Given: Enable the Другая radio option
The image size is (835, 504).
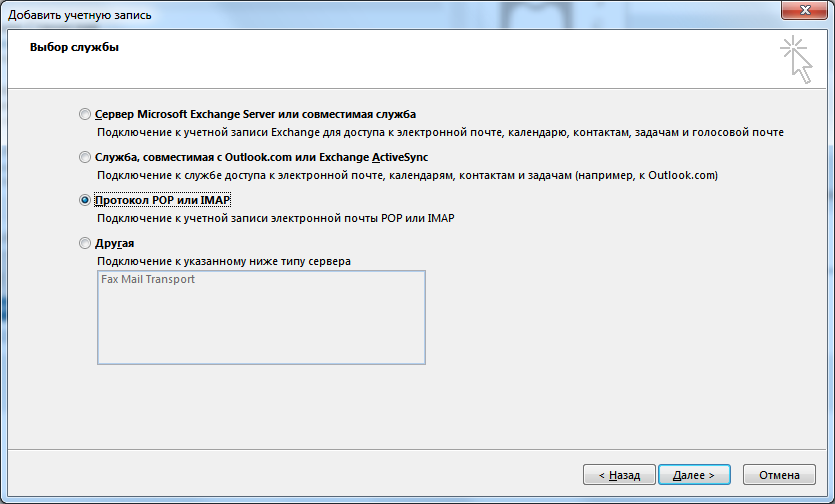Looking at the screenshot, I should (x=84, y=243).
